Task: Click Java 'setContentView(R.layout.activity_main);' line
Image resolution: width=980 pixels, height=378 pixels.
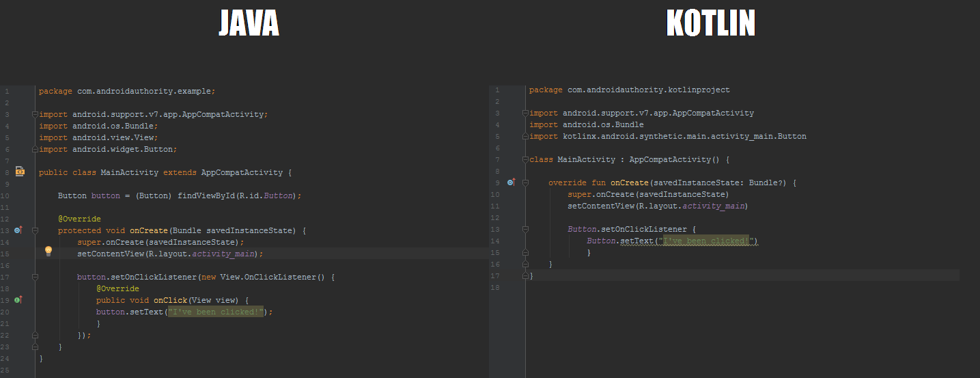Action: click(x=170, y=254)
